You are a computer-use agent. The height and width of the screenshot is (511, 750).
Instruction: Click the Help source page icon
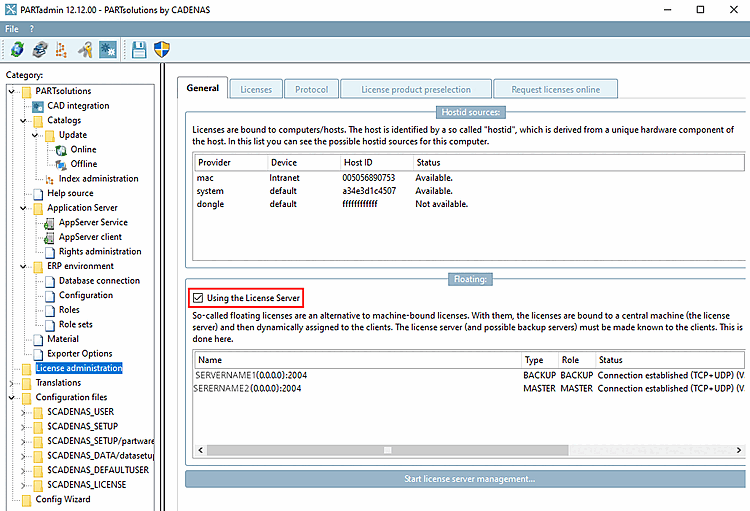click(x=39, y=194)
